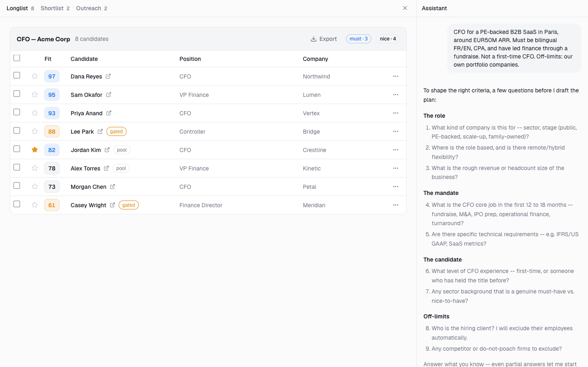Click the Finance Director position cell
The image size is (588, 367).
(201, 205)
